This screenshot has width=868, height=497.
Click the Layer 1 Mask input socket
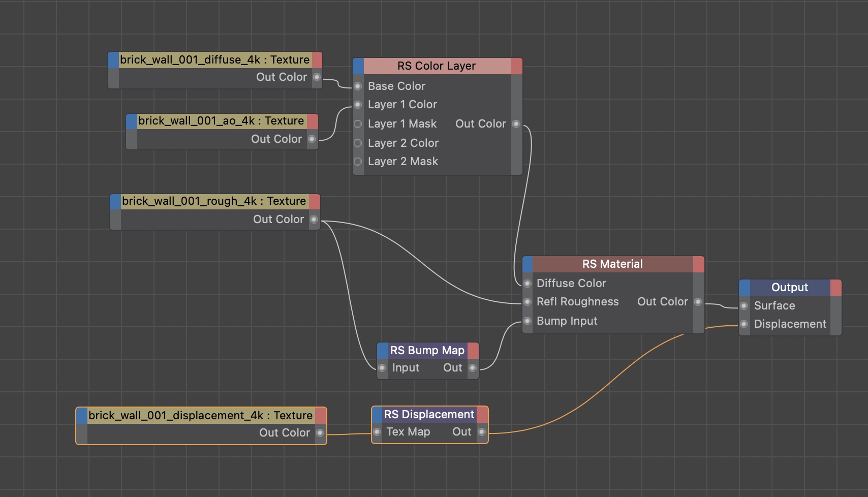point(358,123)
